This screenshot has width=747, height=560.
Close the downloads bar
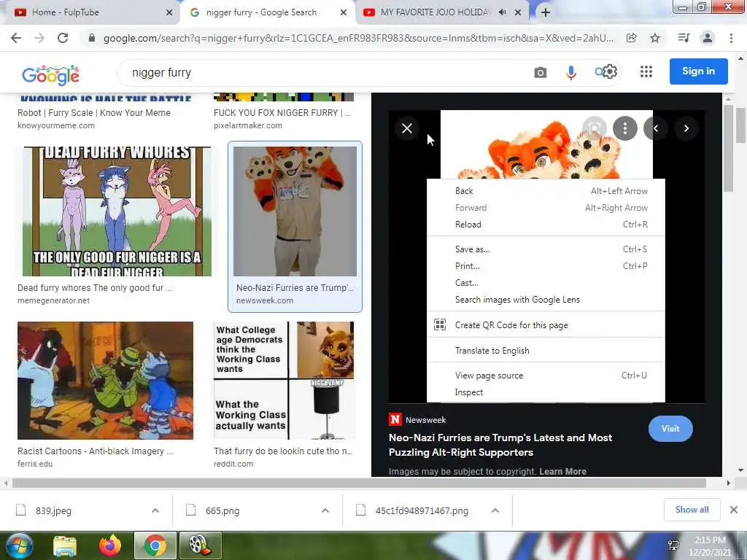coord(734,510)
